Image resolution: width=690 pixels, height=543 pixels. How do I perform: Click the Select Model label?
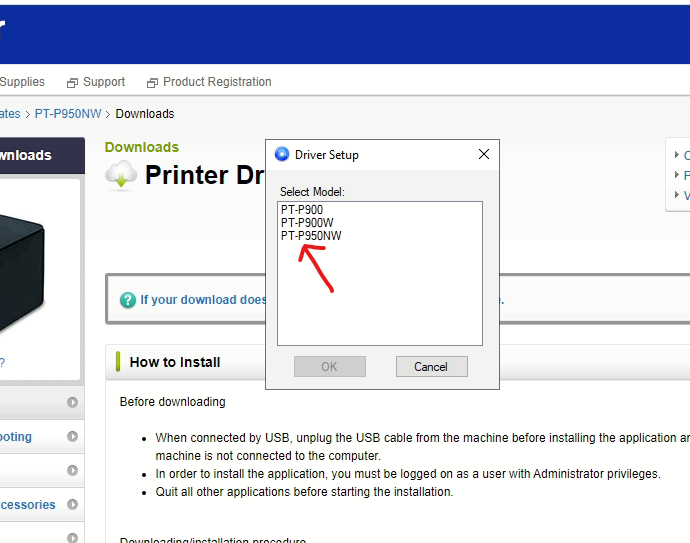tap(312, 192)
